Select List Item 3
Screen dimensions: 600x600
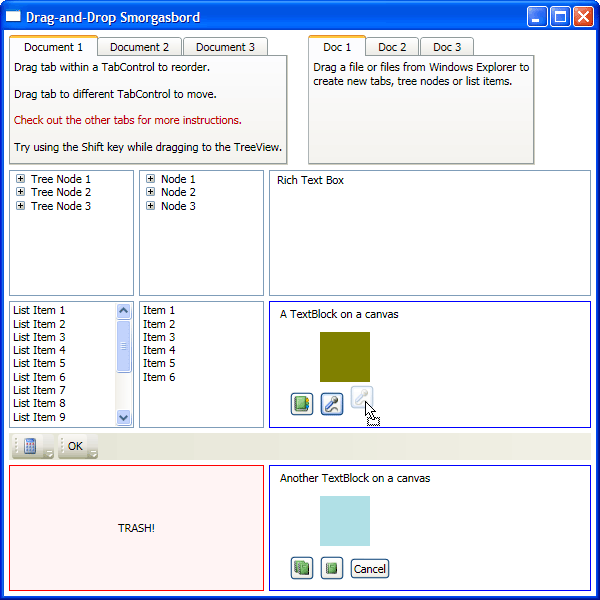[x=39, y=337]
